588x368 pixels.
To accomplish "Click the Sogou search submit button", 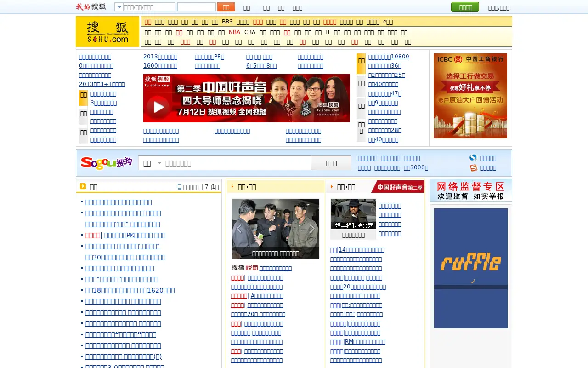I will [x=331, y=163].
